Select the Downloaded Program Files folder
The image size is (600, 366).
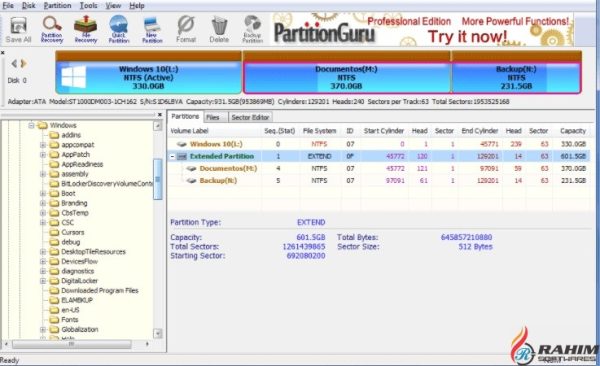(99, 291)
